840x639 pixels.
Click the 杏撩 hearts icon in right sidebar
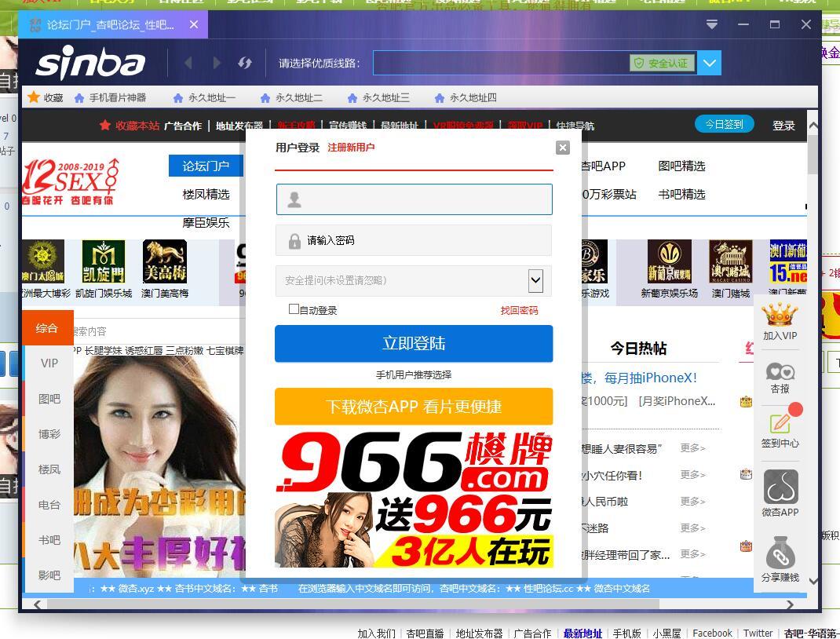[780, 371]
